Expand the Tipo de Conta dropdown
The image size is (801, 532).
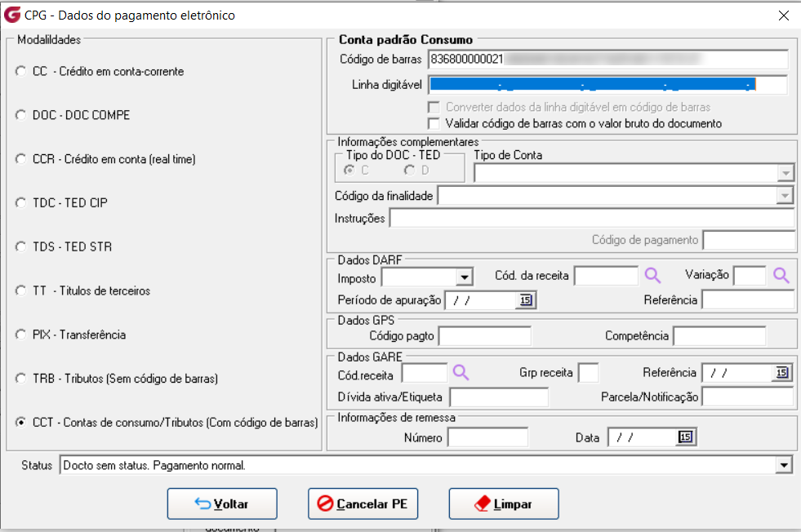pyautogui.click(x=785, y=174)
